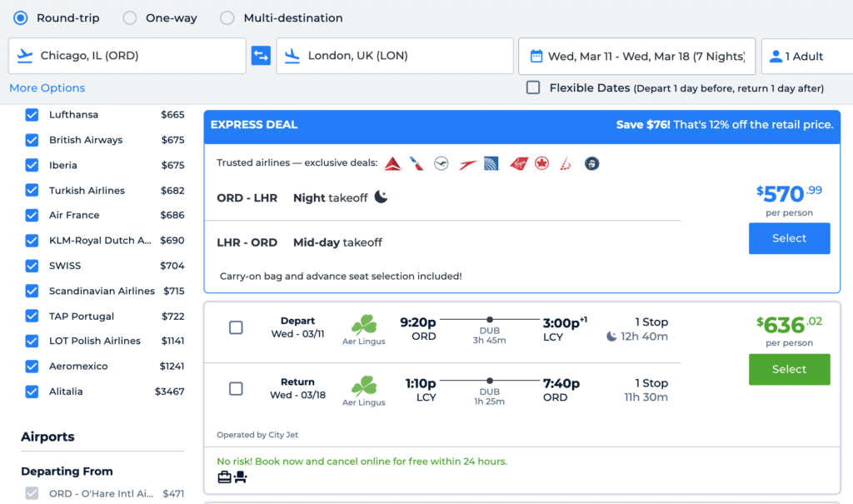Click the Air Canada maple leaf logo
Image resolution: width=853 pixels, height=504 pixels.
(x=542, y=163)
